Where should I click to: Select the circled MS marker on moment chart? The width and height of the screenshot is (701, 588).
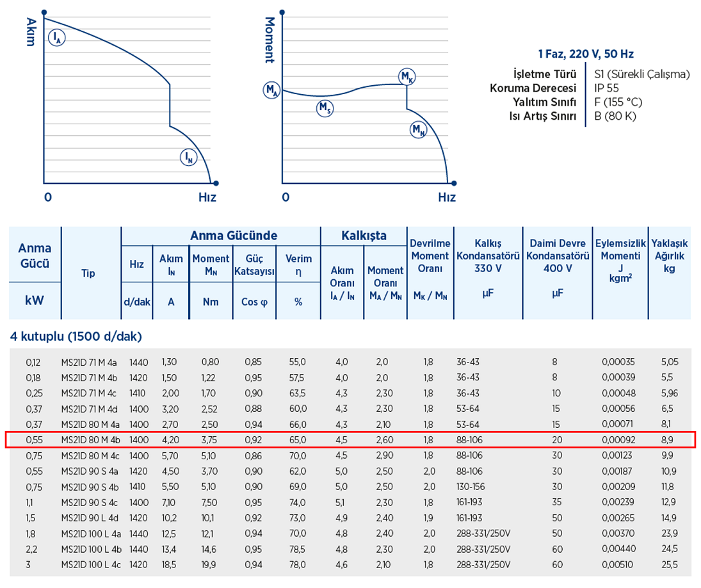click(325, 108)
